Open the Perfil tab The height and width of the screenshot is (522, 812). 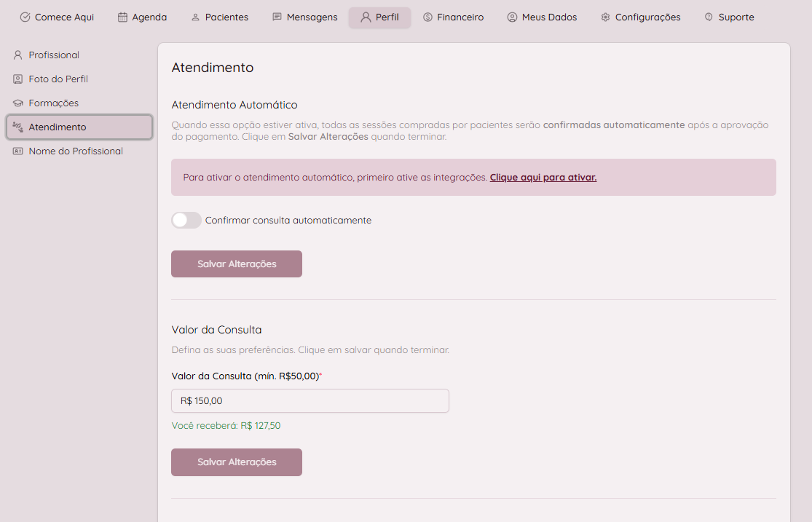click(x=379, y=17)
